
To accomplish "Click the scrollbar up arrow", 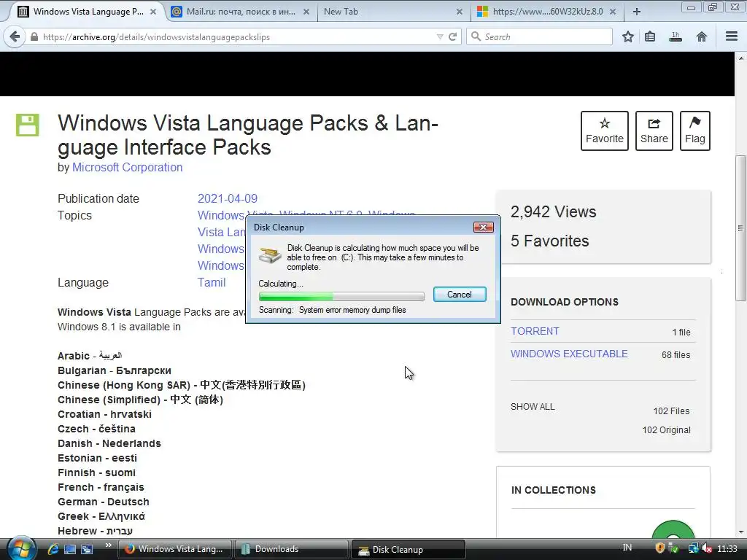I will (741, 58).
